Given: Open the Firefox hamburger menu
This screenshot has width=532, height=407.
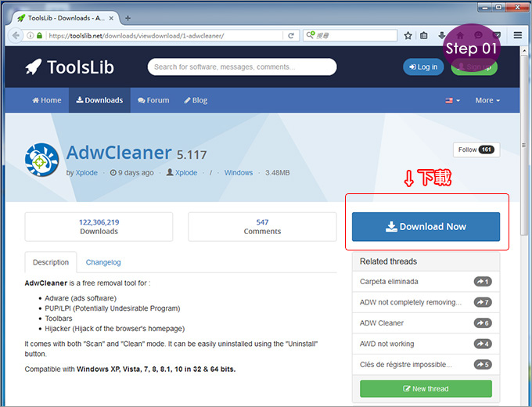Looking at the screenshot, I should coord(517,35).
